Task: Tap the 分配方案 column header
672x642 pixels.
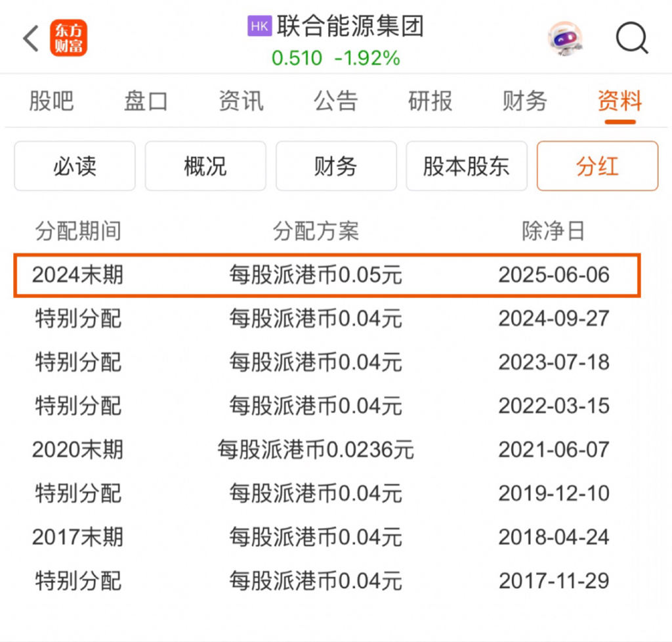Action: pyautogui.click(x=316, y=231)
